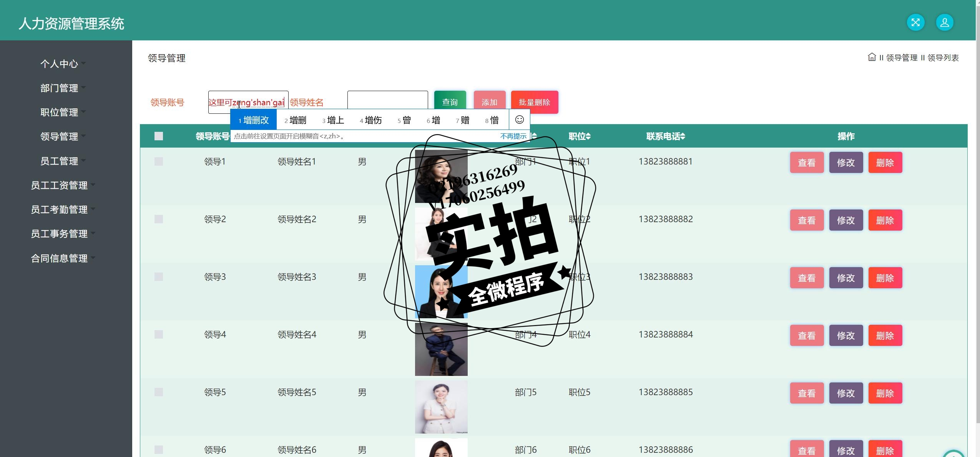Open the IME emoji smiley icon
The width and height of the screenshot is (980, 457).
(x=519, y=120)
